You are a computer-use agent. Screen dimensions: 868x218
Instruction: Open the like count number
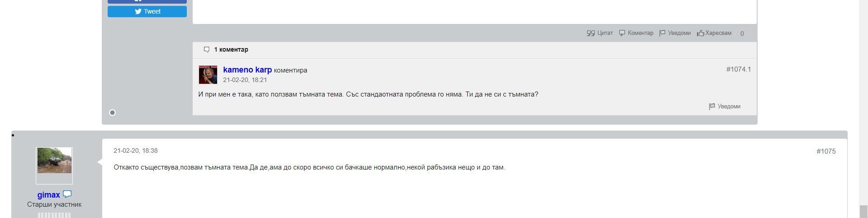[x=742, y=34]
